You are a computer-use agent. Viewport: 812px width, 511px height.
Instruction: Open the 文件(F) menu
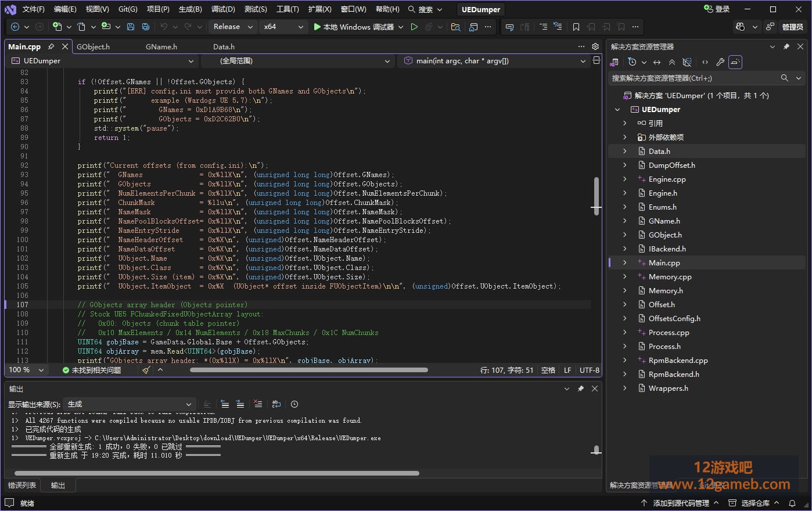tap(33, 9)
